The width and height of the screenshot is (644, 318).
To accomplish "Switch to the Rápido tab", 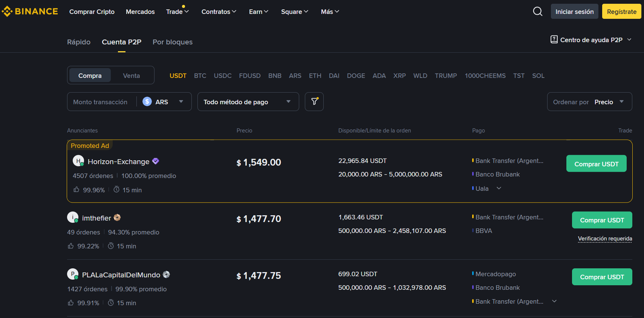I will (x=79, y=42).
